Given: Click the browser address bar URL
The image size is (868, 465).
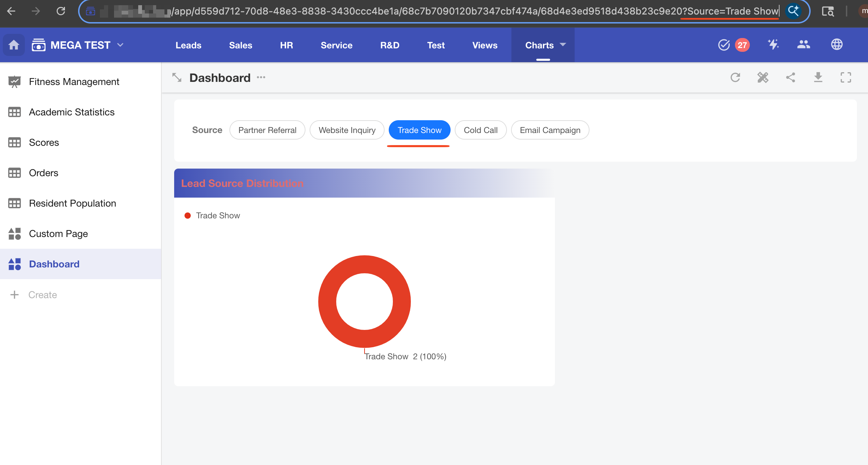Looking at the screenshot, I should (415, 11).
